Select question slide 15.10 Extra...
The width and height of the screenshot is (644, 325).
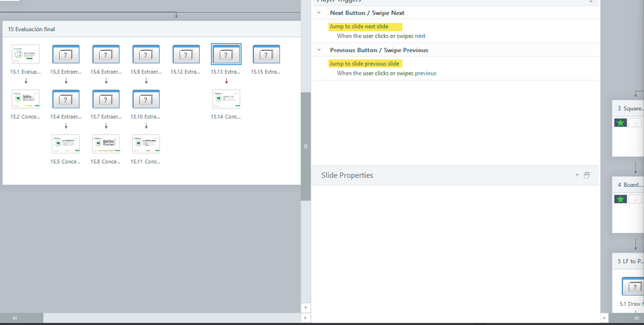[146, 99]
